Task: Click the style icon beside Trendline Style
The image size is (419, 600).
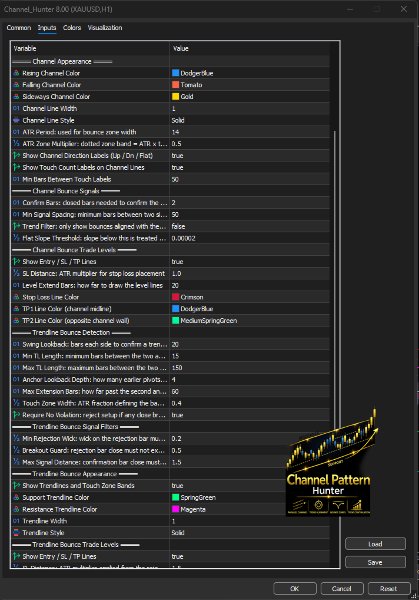Action: pyautogui.click(x=16, y=533)
